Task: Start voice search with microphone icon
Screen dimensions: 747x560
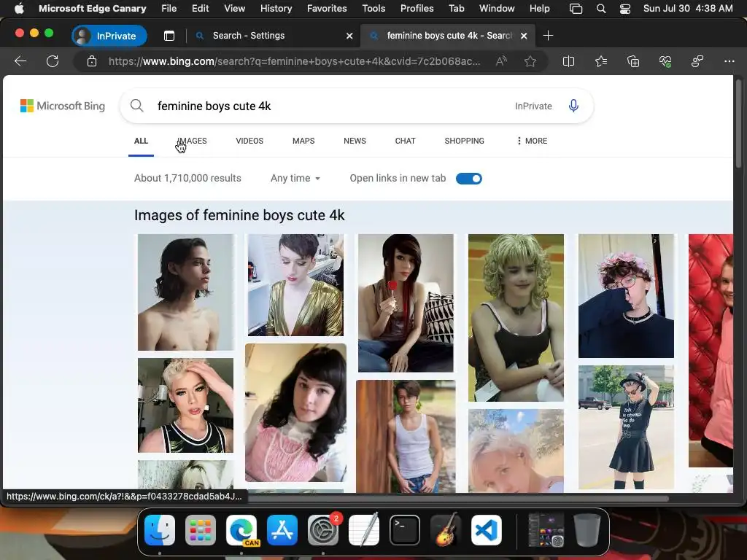Action: tap(573, 106)
